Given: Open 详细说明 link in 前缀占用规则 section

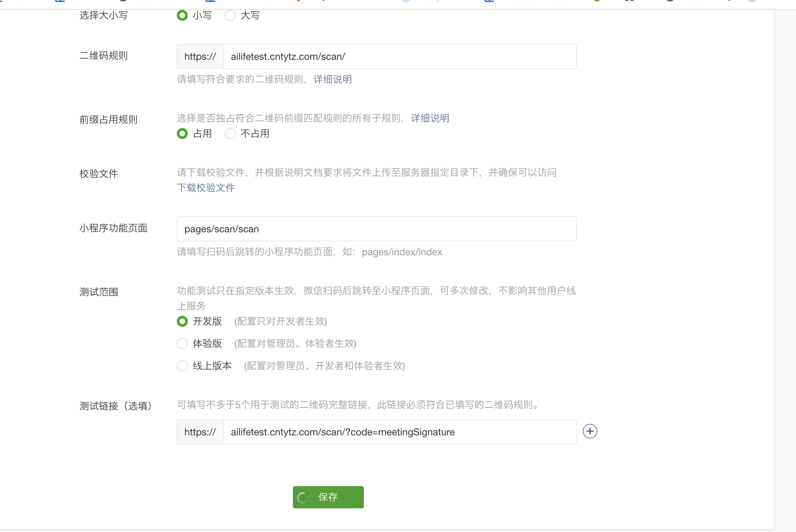Looking at the screenshot, I should pyautogui.click(x=430, y=118).
